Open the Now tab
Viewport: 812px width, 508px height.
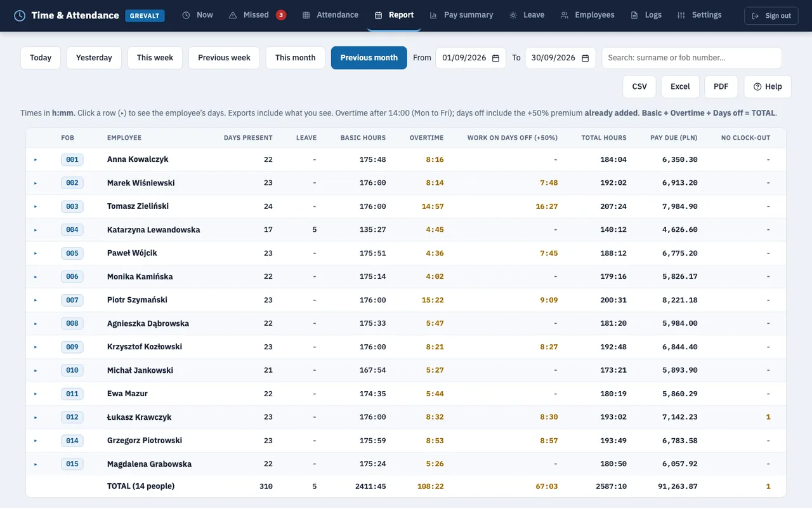pyautogui.click(x=197, y=15)
